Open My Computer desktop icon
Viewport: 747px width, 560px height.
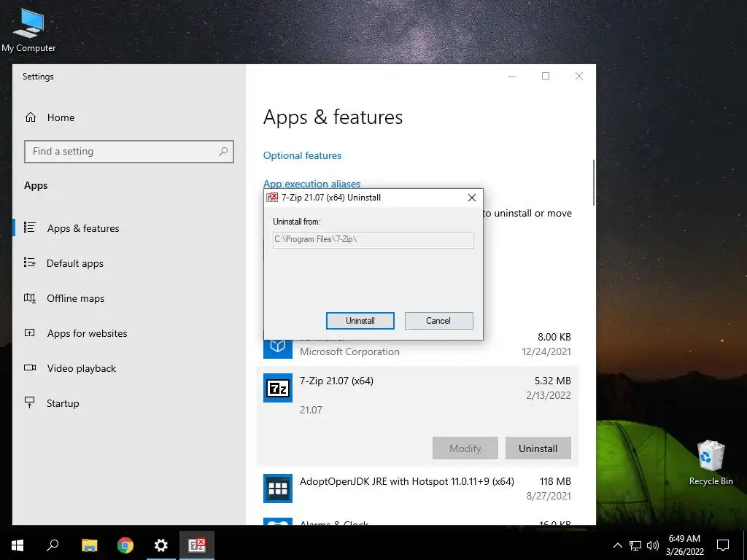point(28,30)
